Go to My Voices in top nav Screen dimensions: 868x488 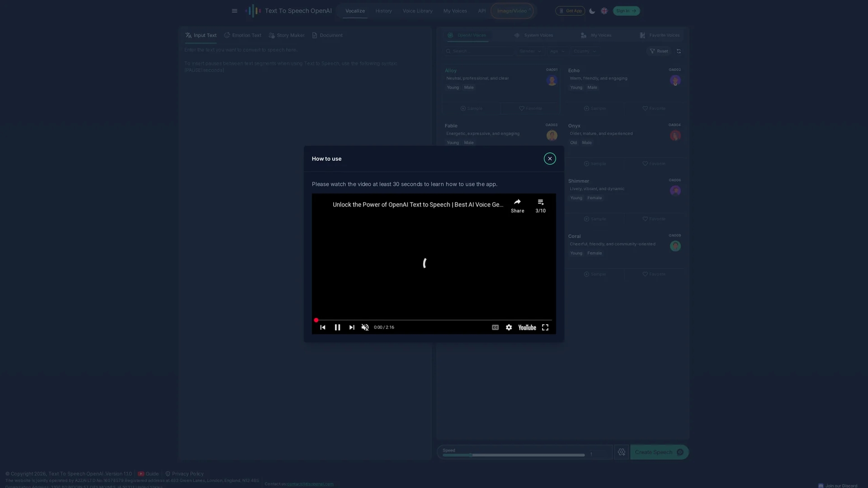tap(455, 11)
